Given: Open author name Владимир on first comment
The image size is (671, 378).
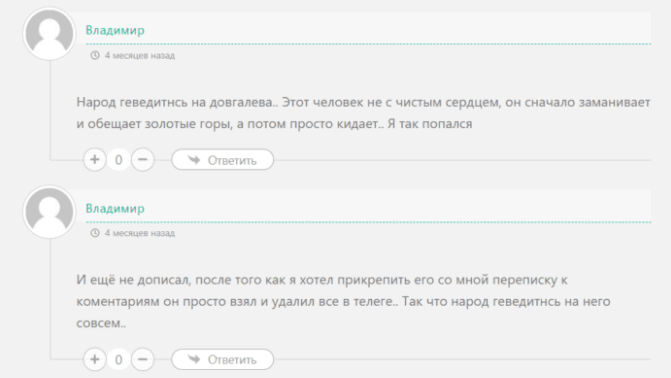Looking at the screenshot, I should [x=115, y=30].
